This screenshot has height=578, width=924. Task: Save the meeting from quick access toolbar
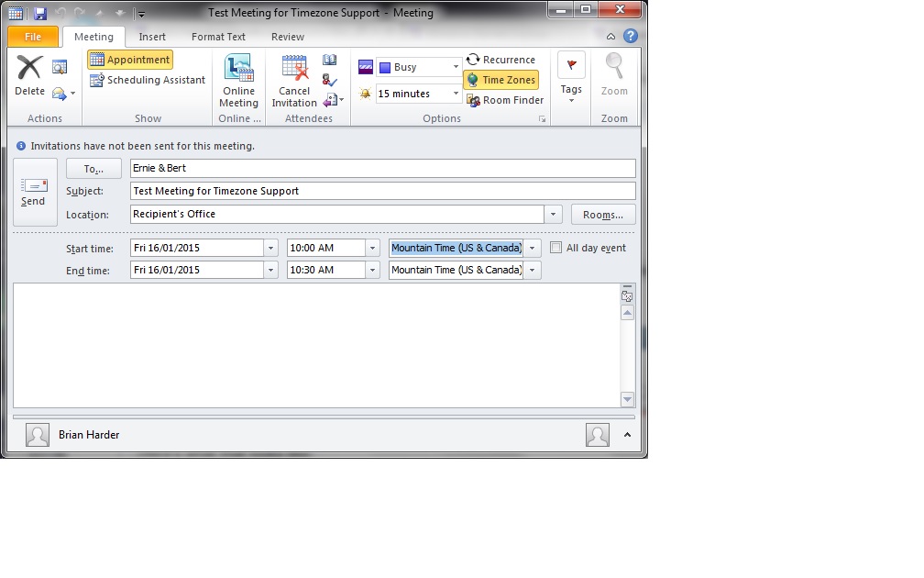(40, 13)
